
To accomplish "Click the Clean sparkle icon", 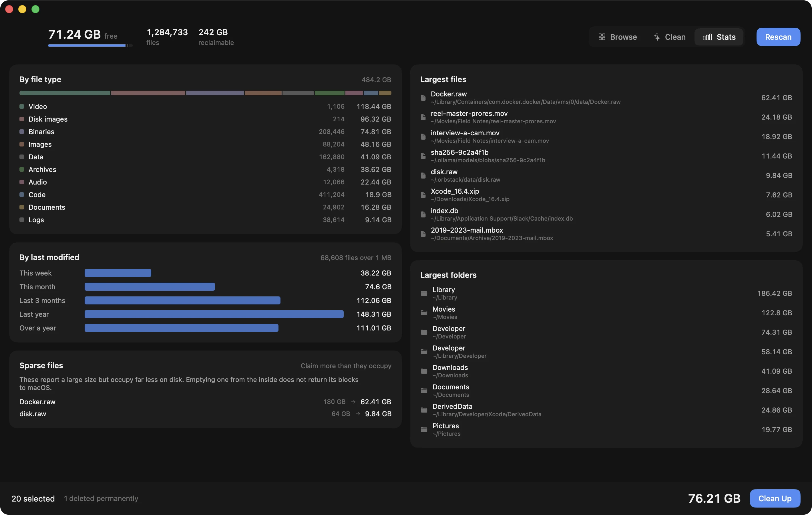I will coord(657,37).
